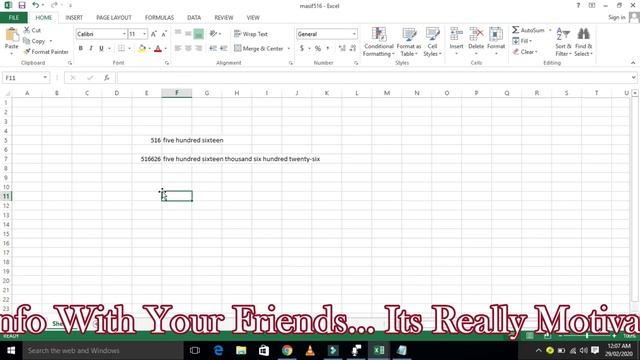
Task: Expand the Name Box dropdown
Action: pyautogui.click(x=45, y=78)
